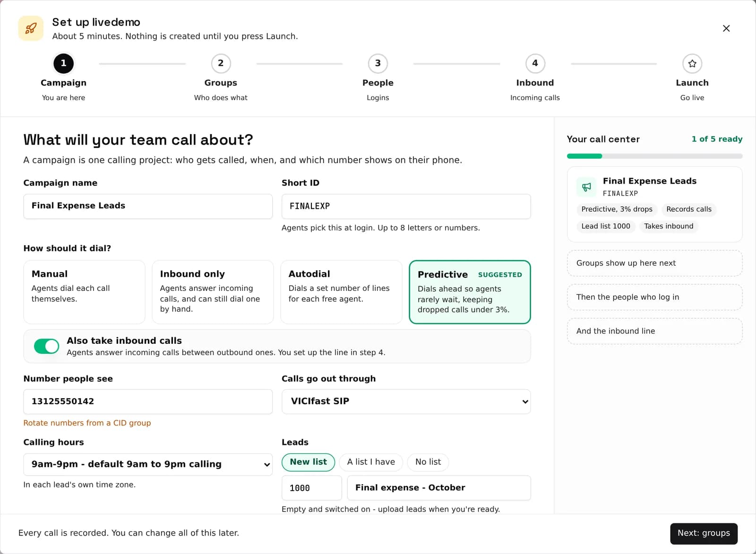Screen dimensions: 756x554
Task: Pick No list for leads
Action: (428, 462)
